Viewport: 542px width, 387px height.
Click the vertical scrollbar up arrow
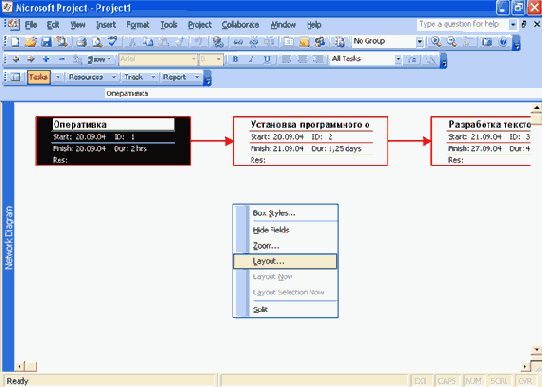(x=536, y=108)
